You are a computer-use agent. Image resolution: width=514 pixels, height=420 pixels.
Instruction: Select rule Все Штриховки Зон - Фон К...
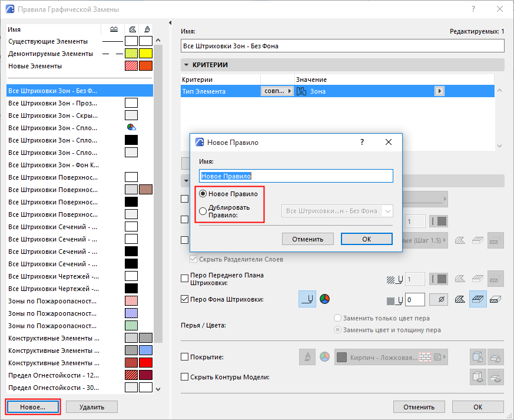(79, 165)
